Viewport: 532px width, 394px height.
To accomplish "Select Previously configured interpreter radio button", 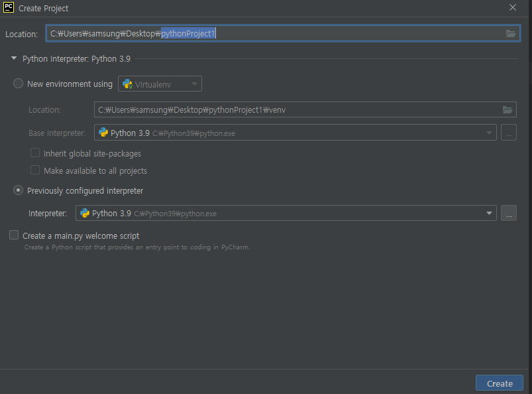I will [18, 190].
